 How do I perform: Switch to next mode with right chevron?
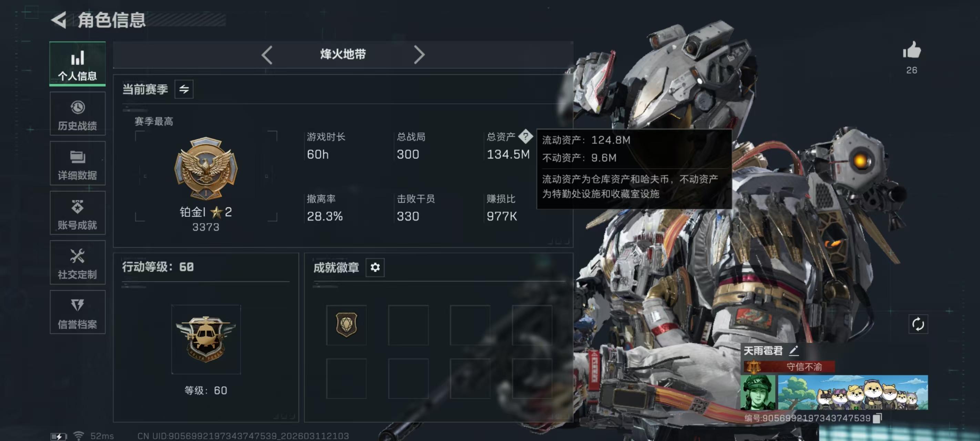419,55
